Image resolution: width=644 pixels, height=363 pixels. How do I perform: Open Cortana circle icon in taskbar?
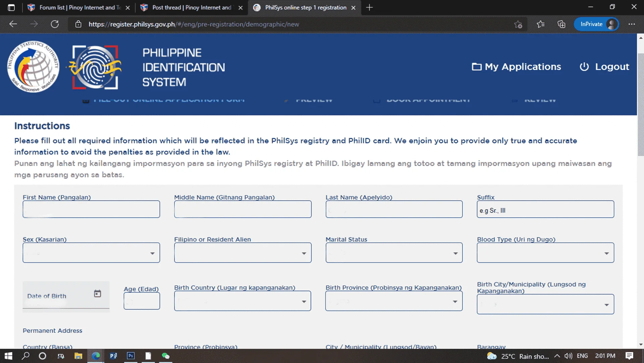pyautogui.click(x=42, y=356)
